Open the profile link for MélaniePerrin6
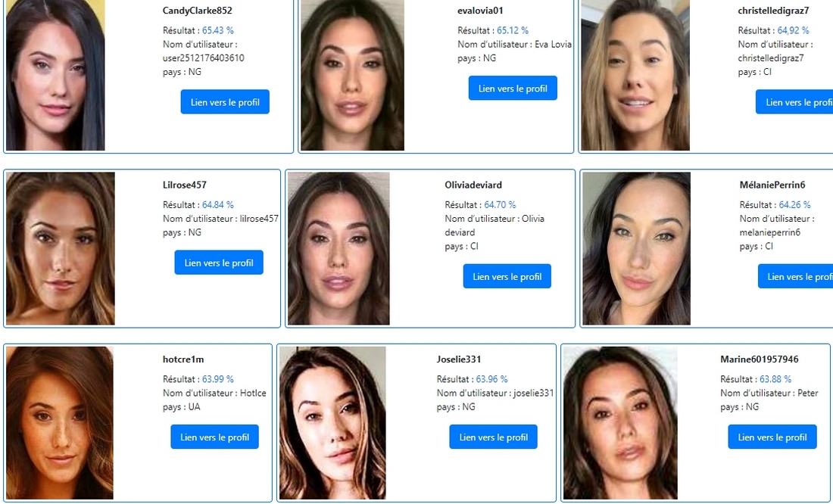Image resolution: width=833 pixels, height=504 pixels. pyautogui.click(x=795, y=276)
